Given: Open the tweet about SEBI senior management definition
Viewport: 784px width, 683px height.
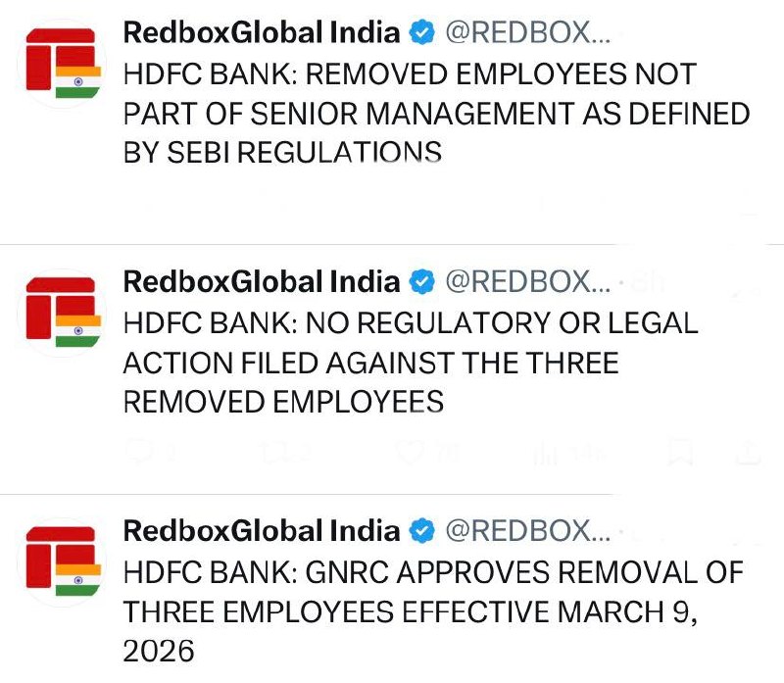Looking at the screenshot, I should point(436,113).
